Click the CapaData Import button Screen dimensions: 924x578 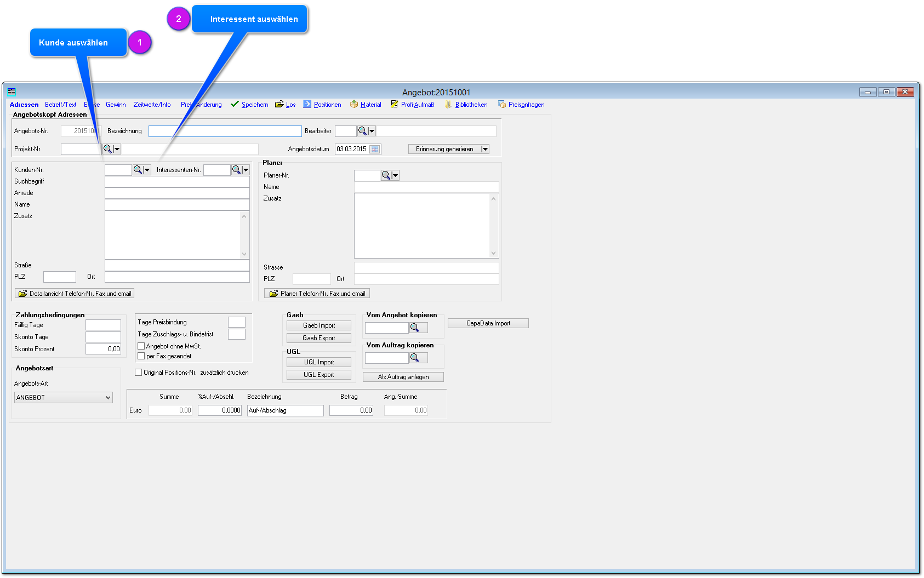[x=488, y=323]
